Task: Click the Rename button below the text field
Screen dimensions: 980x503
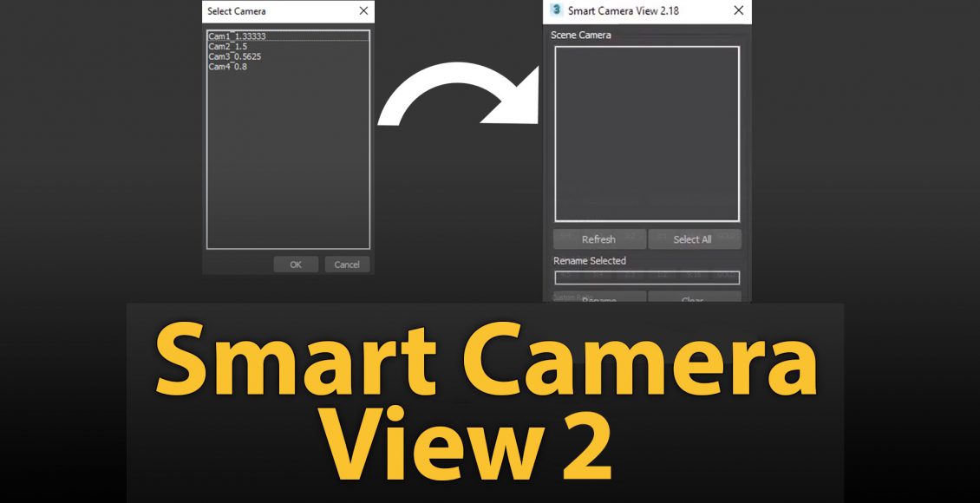Action: (x=599, y=297)
